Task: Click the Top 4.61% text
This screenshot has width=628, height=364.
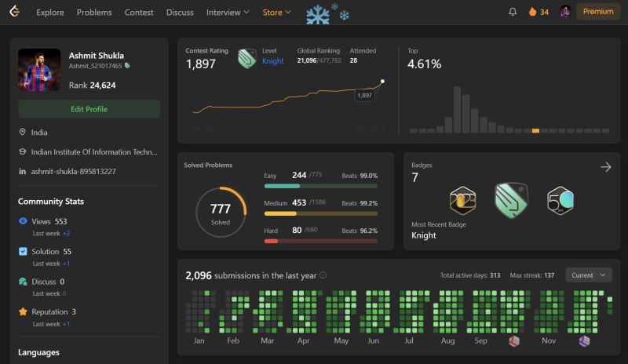Action: [424, 64]
